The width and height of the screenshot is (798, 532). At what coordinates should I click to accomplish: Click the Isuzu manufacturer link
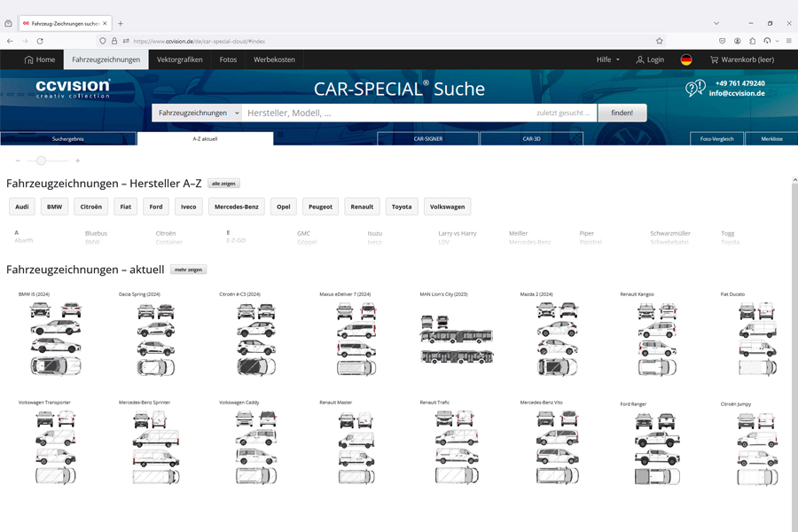pos(374,233)
